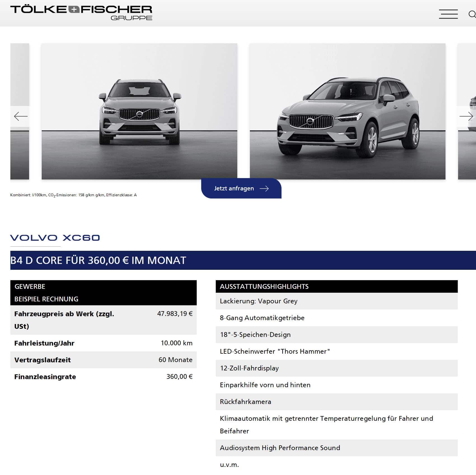The height and width of the screenshot is (475, 476).
Task: Select the Fahrleistung/Jahr label
Action: [x=44, y=343]
